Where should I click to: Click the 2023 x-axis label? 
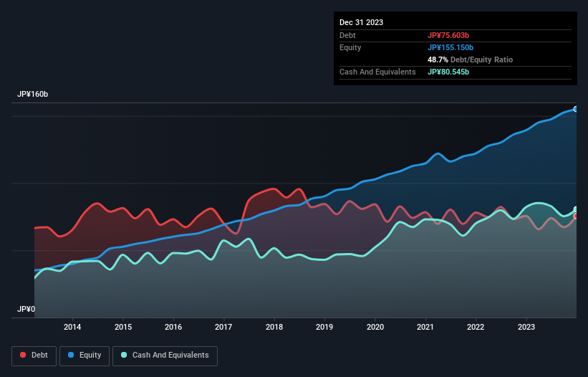coord(526,327)
